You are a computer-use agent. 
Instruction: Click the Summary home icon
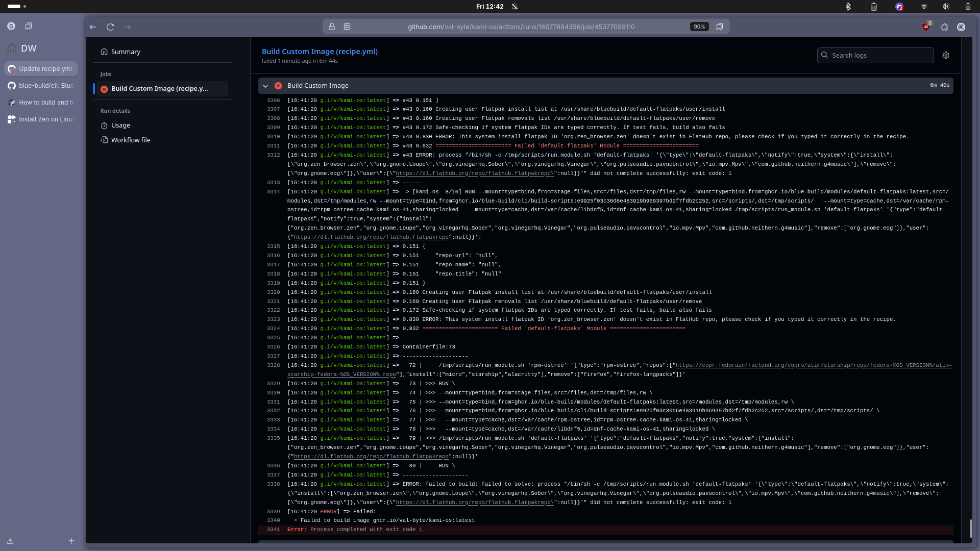pos(104,52)
